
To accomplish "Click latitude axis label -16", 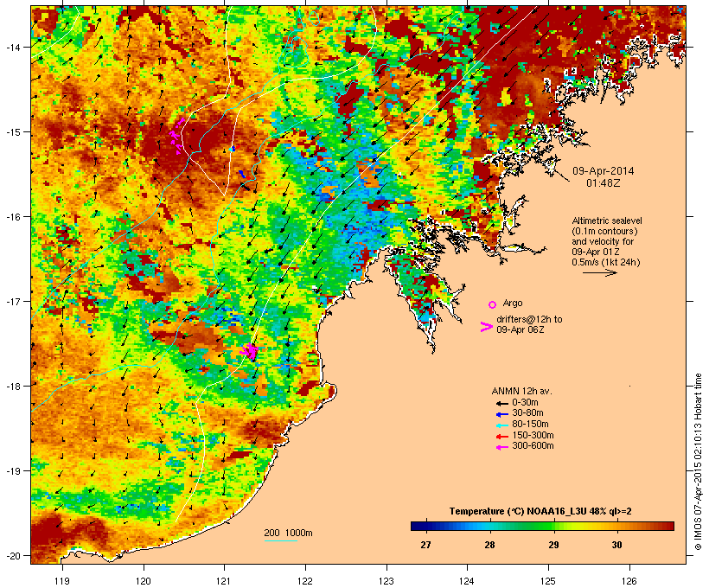I will coord(13,217).
